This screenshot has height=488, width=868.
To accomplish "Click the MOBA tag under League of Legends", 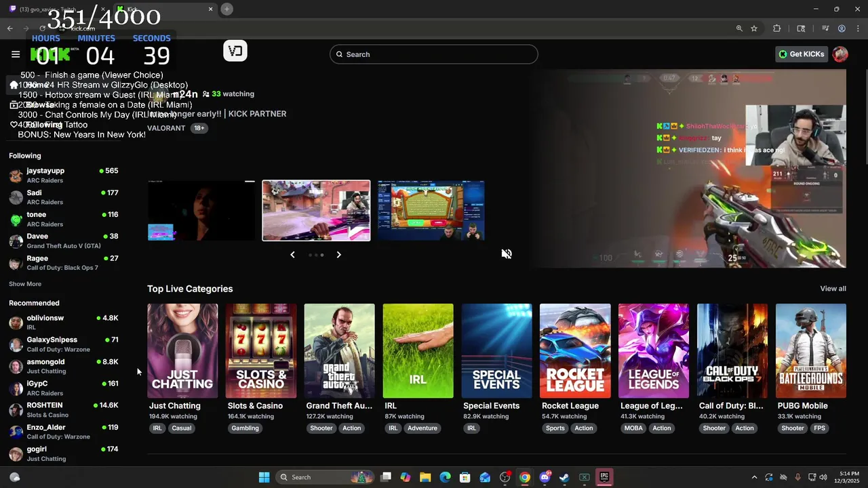I will click(x=633, y=428).
